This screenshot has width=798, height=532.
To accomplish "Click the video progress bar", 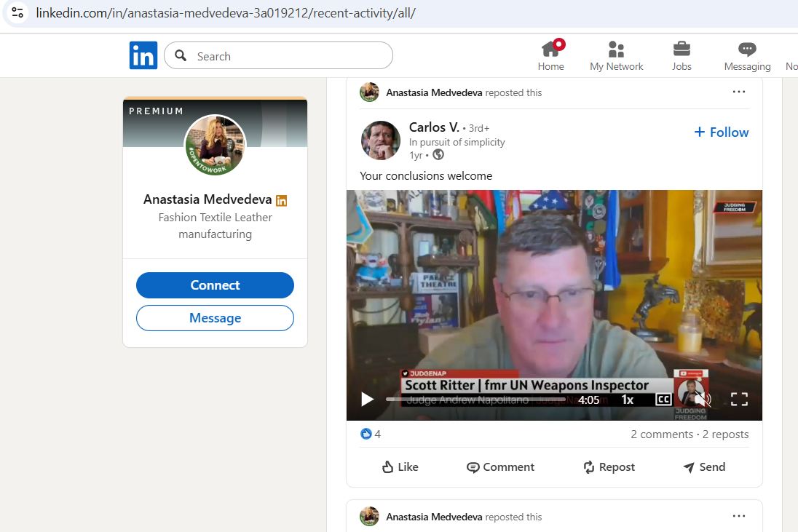I will tap(477, 399).
